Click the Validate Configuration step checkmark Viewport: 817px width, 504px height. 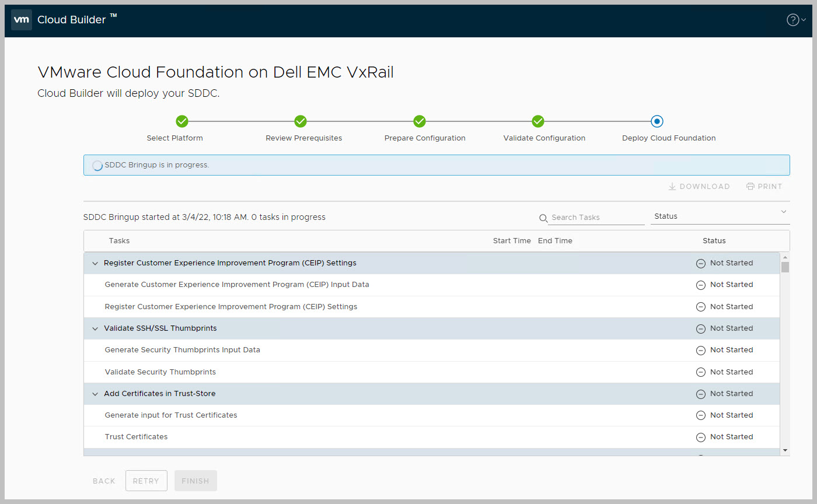pyautogui.click(x=538, y=121)
